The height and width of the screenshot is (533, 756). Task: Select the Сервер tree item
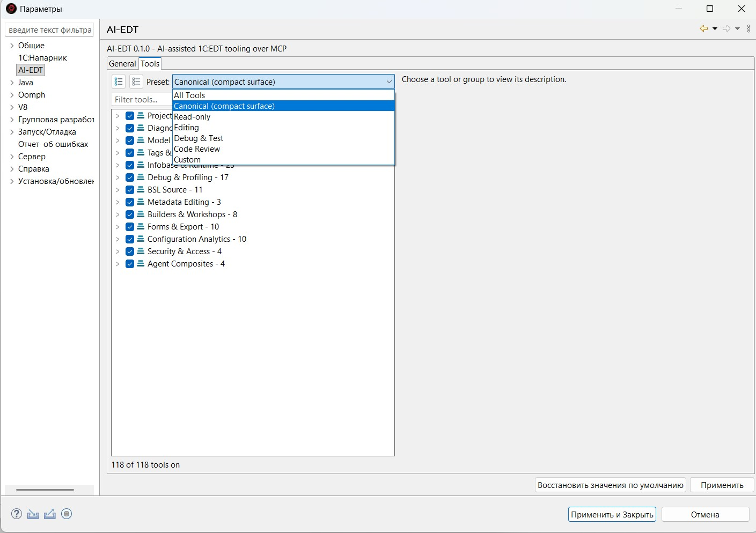32,157
